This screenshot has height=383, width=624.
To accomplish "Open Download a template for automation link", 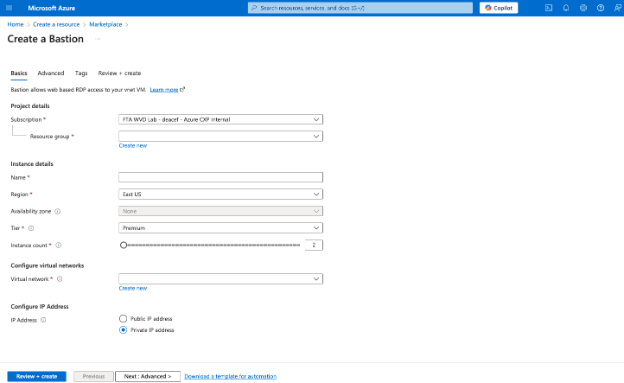I will (x=230, y=376).
